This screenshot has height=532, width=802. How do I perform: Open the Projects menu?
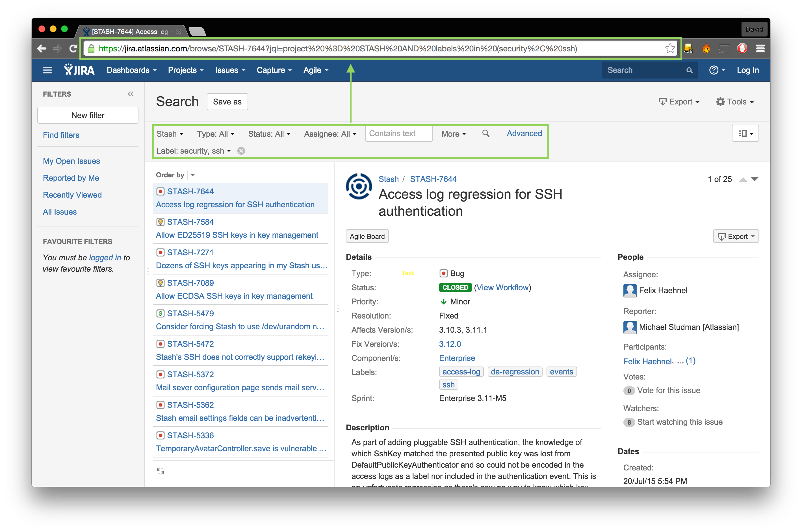[186, 70]
